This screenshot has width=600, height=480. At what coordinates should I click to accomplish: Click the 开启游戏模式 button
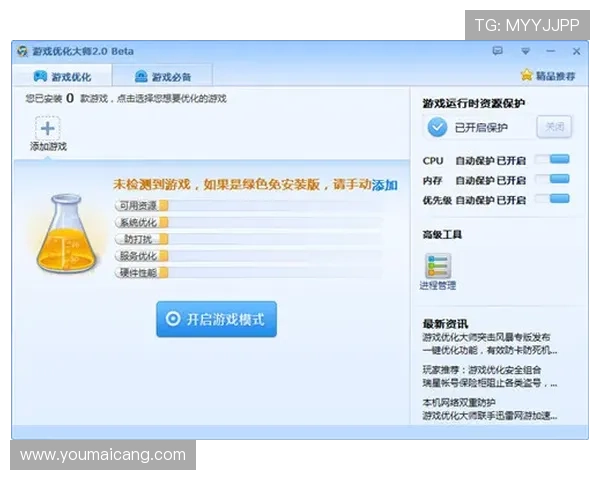[x=216, y=319]
